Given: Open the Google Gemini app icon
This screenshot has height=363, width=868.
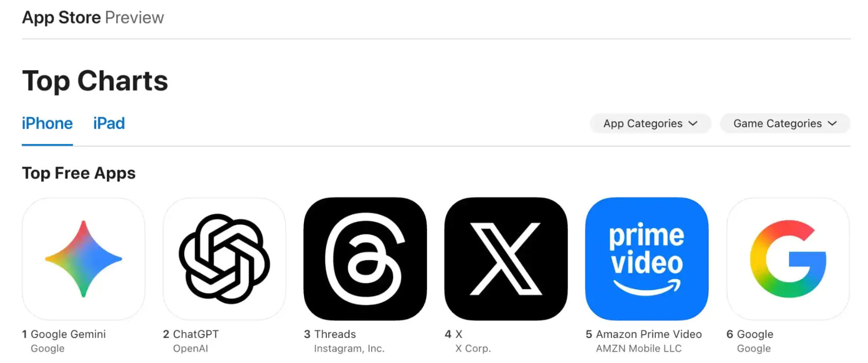Looking at the screenshot, I should pyautogui.click(x=83, y=259).
